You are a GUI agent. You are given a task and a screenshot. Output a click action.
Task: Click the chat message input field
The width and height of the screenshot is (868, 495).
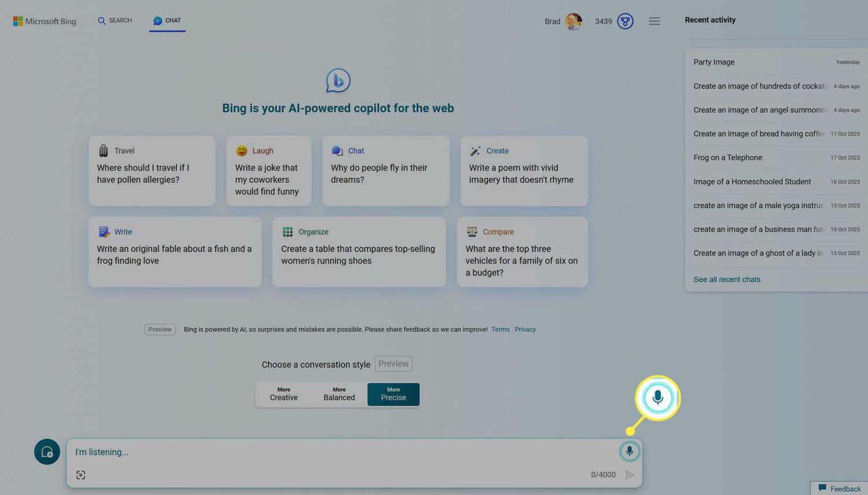(341, 452)
